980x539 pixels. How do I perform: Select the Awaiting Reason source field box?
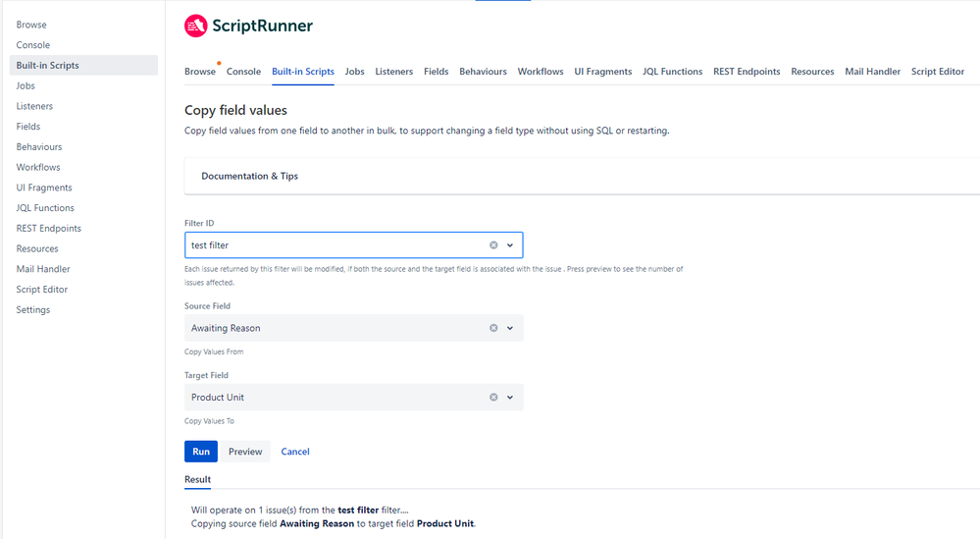click(x=354, y=328)
